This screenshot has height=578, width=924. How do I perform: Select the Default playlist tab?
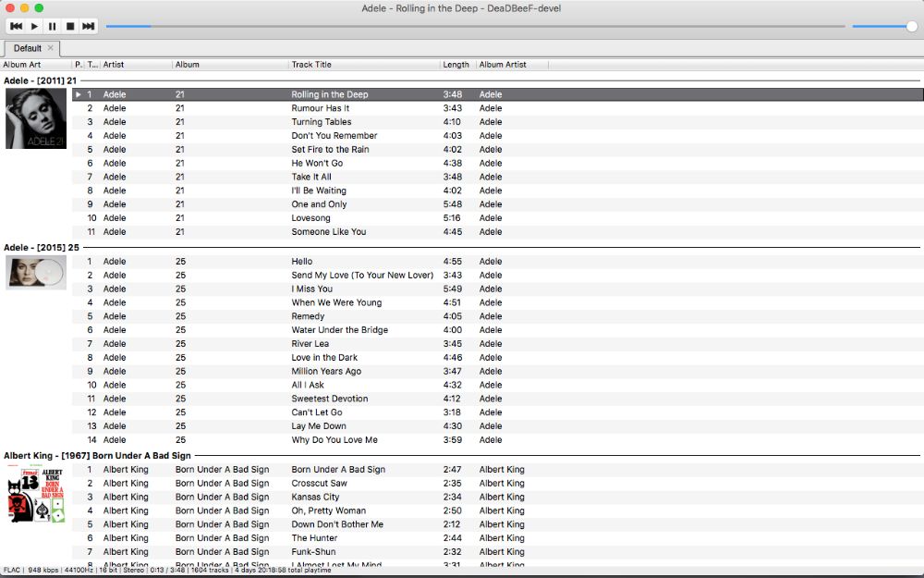[x=27, y=48]
